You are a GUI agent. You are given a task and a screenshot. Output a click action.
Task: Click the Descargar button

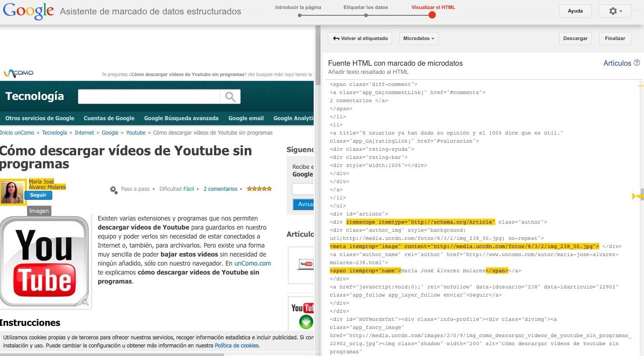[575, 39]
